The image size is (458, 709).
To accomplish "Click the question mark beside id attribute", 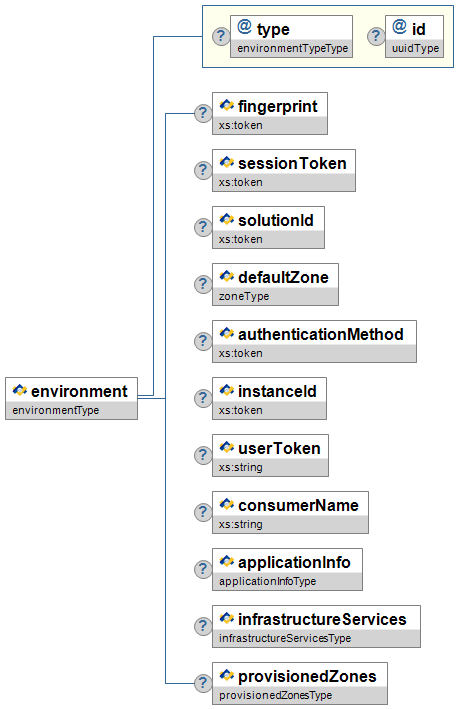I will 376,36.
